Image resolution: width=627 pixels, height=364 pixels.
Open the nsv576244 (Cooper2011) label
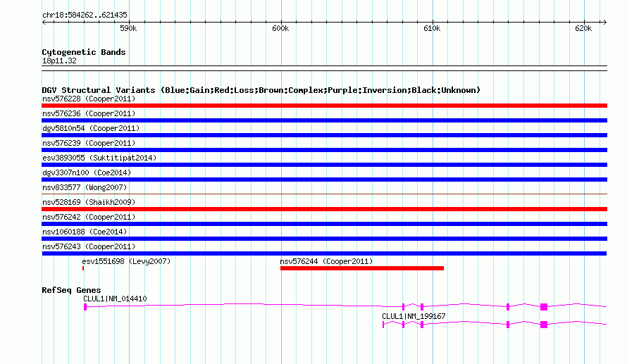(x=326, y=261)
